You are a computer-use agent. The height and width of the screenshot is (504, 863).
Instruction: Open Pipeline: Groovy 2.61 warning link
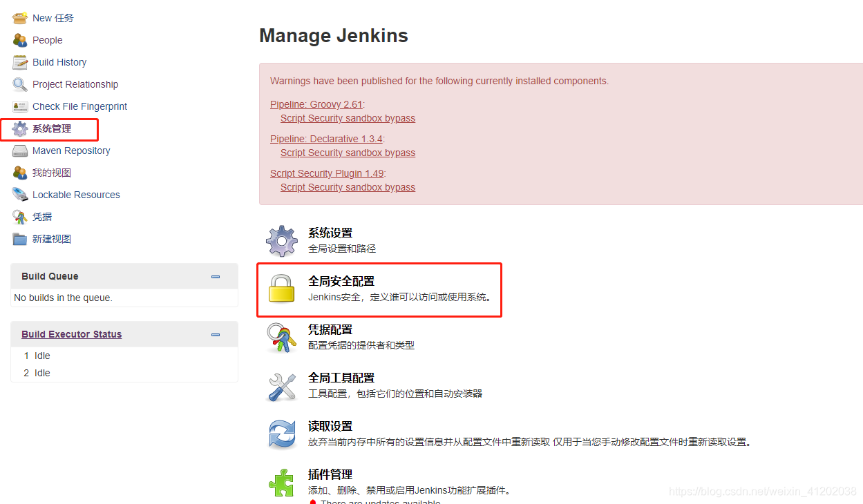pos(316,104)
